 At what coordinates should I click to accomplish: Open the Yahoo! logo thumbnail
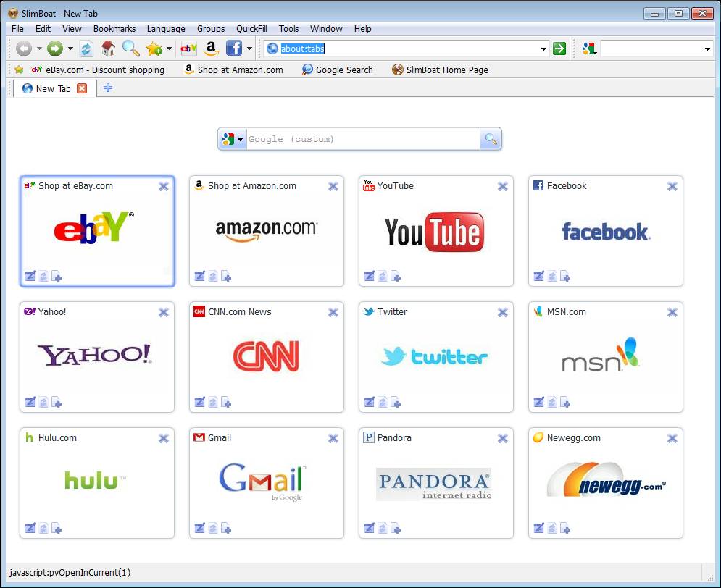[x=94, y=355]
